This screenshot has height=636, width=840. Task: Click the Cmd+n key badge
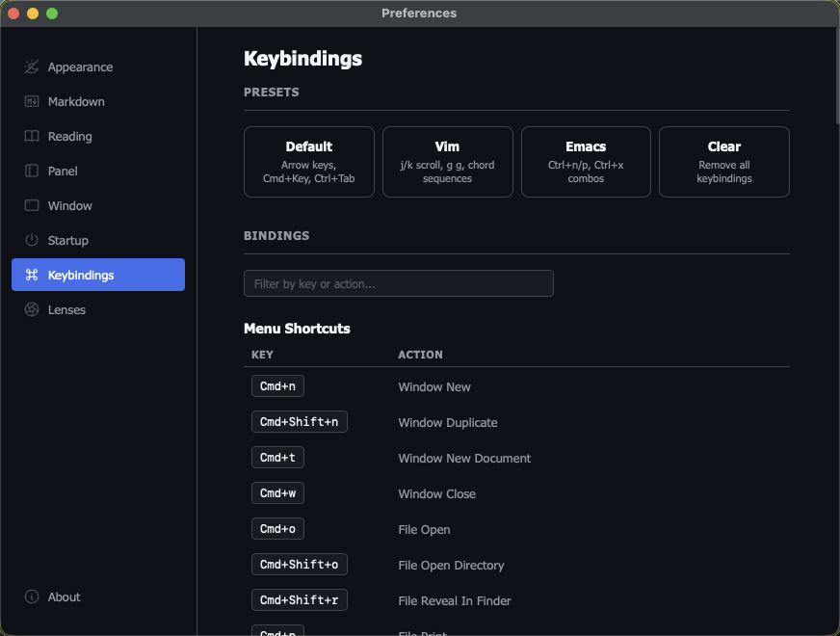(277, 385)
